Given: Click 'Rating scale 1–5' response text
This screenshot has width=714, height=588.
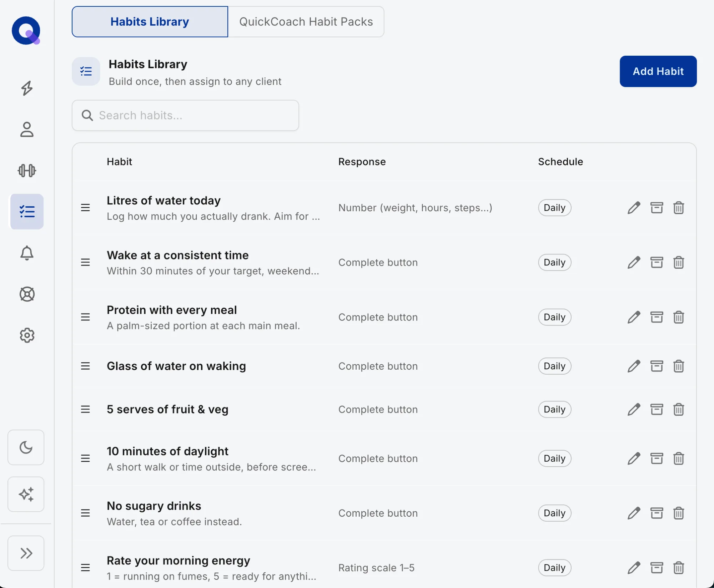Looking at the screenshot, I should click(376, 568).
